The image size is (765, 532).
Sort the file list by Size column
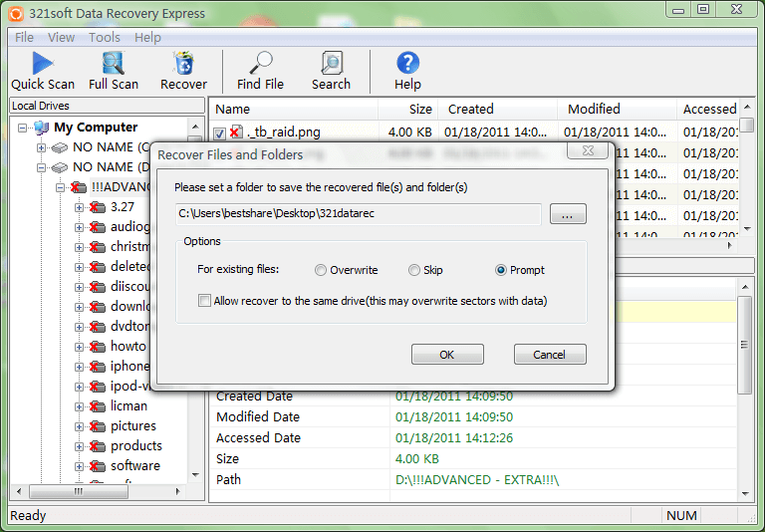(408, 109)
